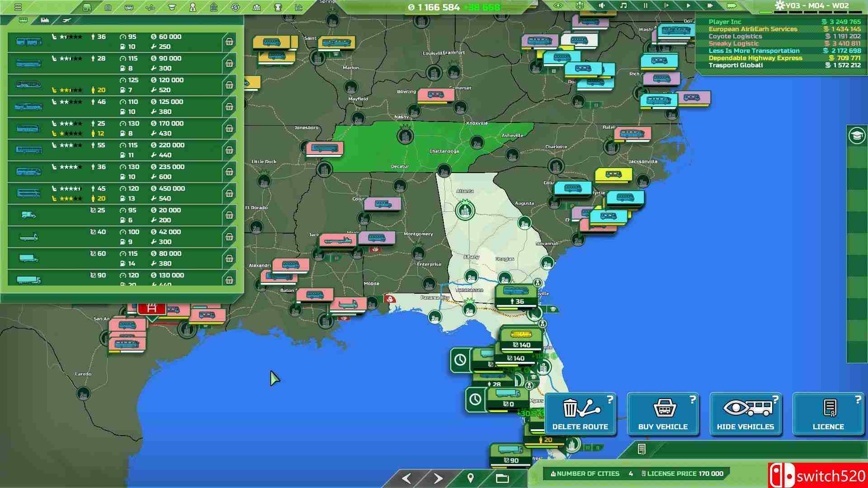The image size is (868, 488).
Task: Open the bank building icon
Action: pos(214,7)
